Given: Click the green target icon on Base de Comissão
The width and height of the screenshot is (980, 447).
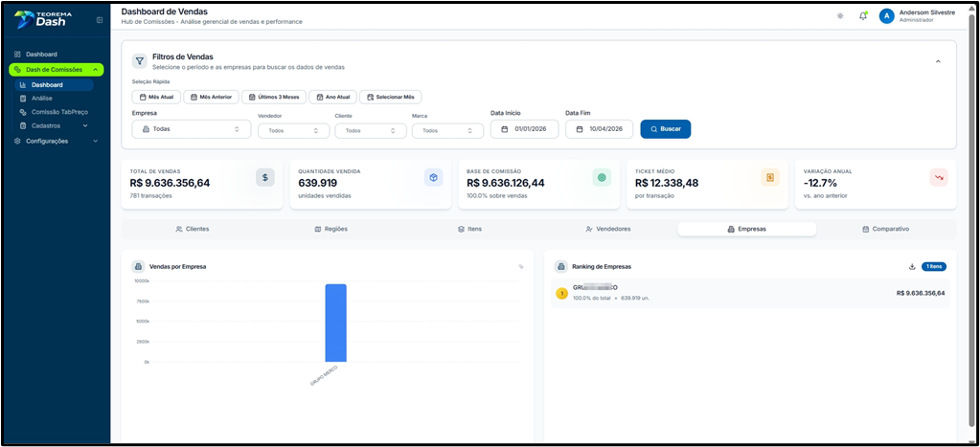Looking at the screenshot, I should coord(602,177).
